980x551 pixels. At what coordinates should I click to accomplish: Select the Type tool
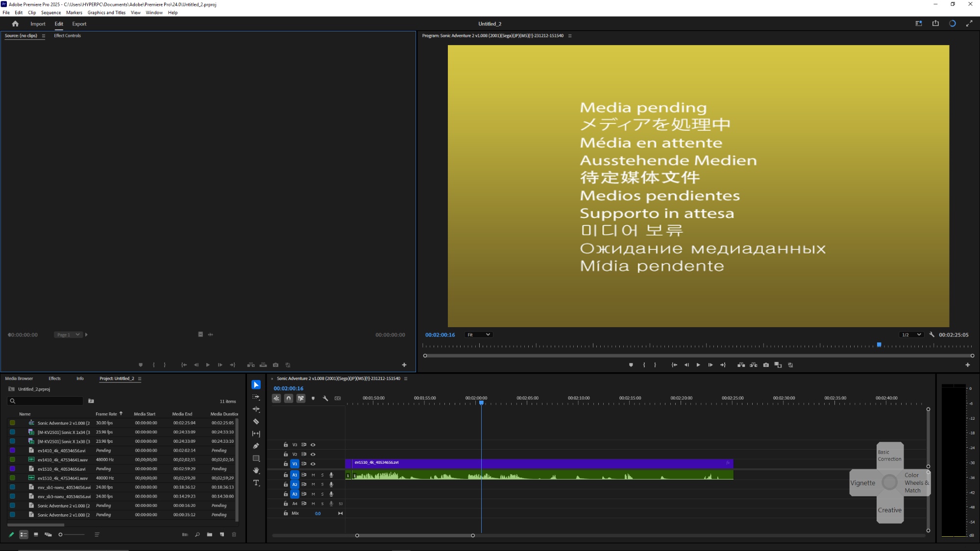[256, 483]
